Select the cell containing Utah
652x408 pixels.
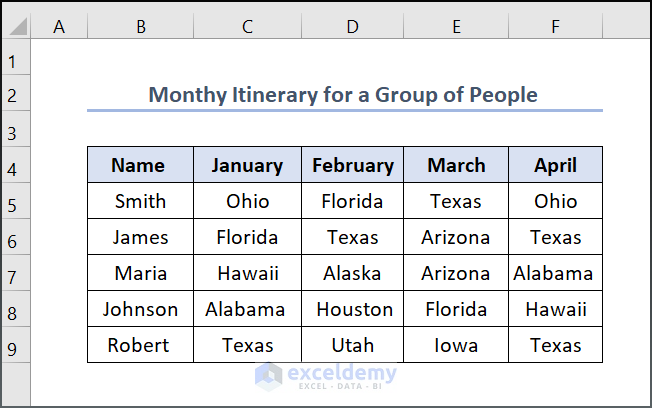click(x=352, y=345)
